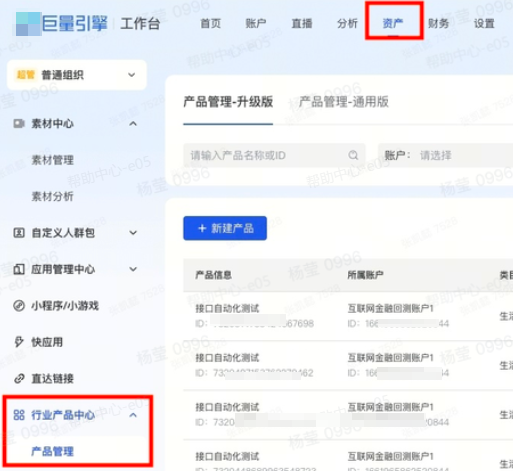This screenshot has height=471, width=513.
Task: Open the 分析 nav tab
Action: (347, 24)
